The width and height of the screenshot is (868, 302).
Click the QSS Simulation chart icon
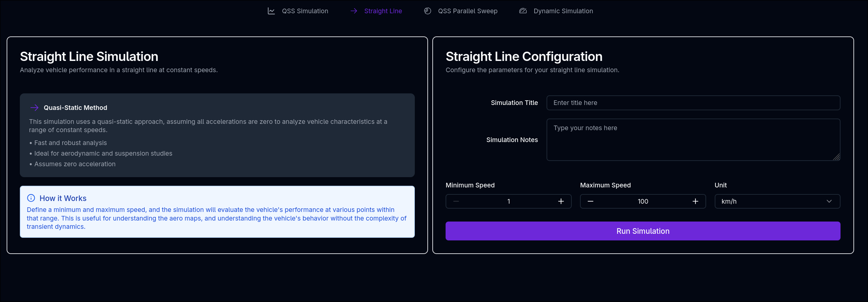click(271, 11)
